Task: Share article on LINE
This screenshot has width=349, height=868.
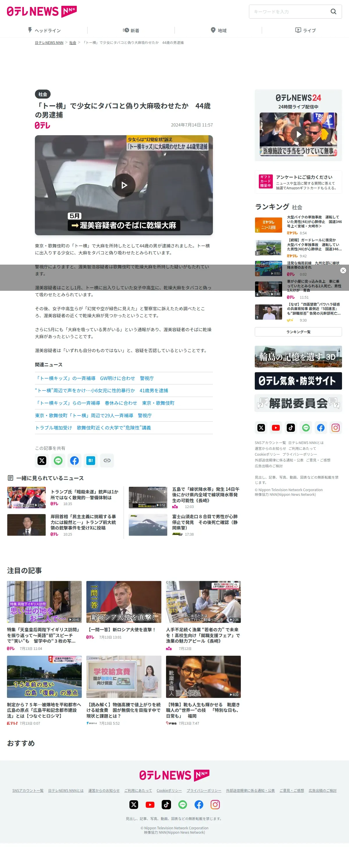Action: pyautogui.click(x=58, y=461)
